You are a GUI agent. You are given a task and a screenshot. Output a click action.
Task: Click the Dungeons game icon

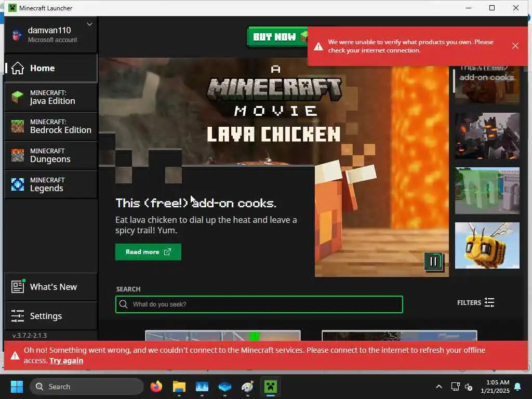[x=17, y=155]
